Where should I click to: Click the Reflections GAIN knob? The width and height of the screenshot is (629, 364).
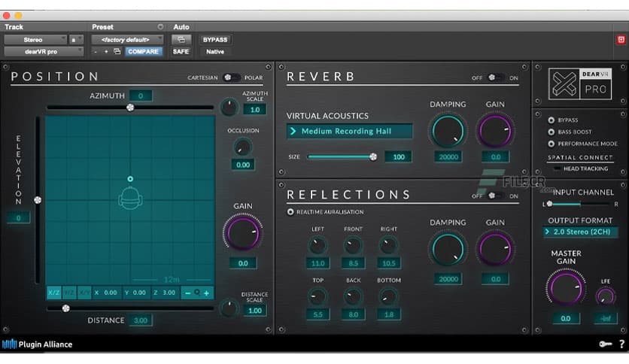(495, 250)
